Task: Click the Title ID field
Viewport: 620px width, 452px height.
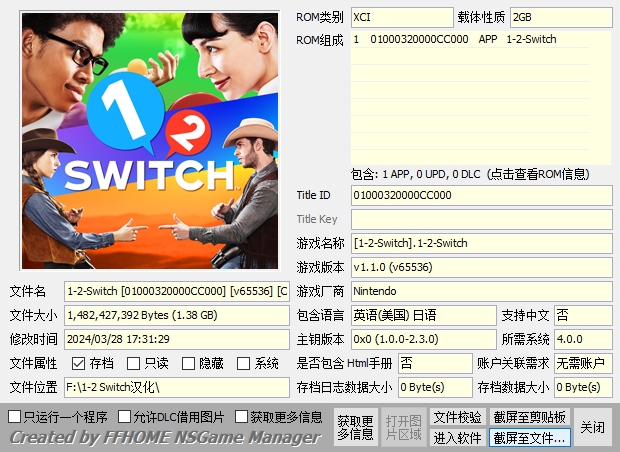Action: tap(480, 195)
